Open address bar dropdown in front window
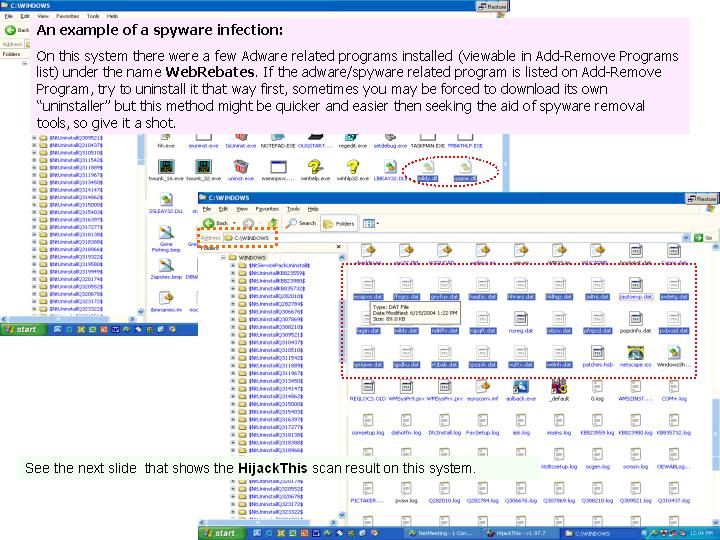This screenshot has height=540, width=720. tap(686, 237)
